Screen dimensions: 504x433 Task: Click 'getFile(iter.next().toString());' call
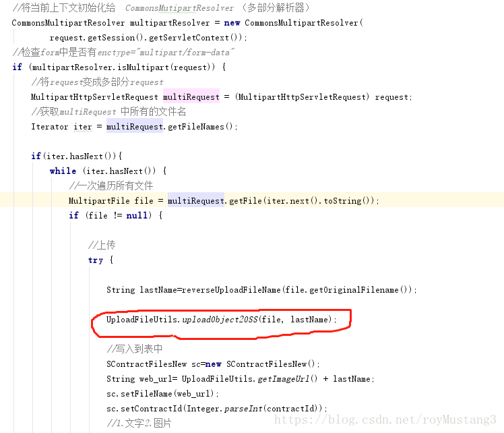304,201
